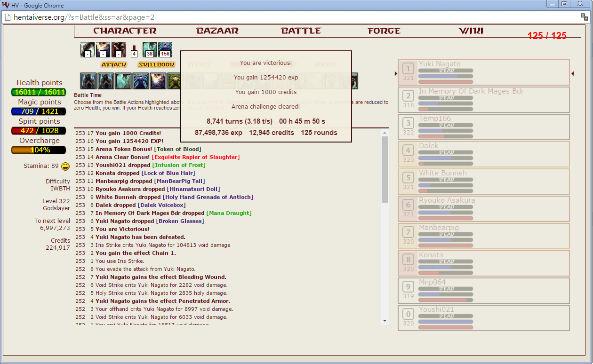Target monster 5 White Bunneh
The height and width of the screenshot is (364, 593).
click(484, 182)
